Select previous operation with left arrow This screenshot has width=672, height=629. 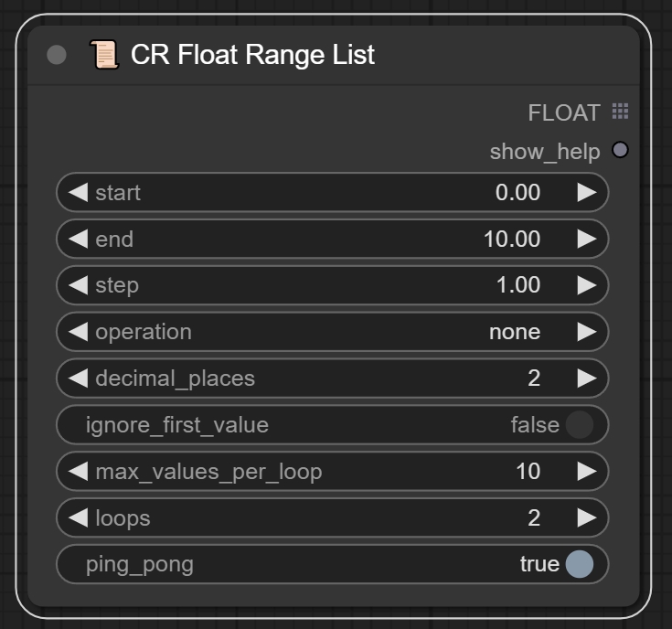pyautogui.click(x=78, y=332)
